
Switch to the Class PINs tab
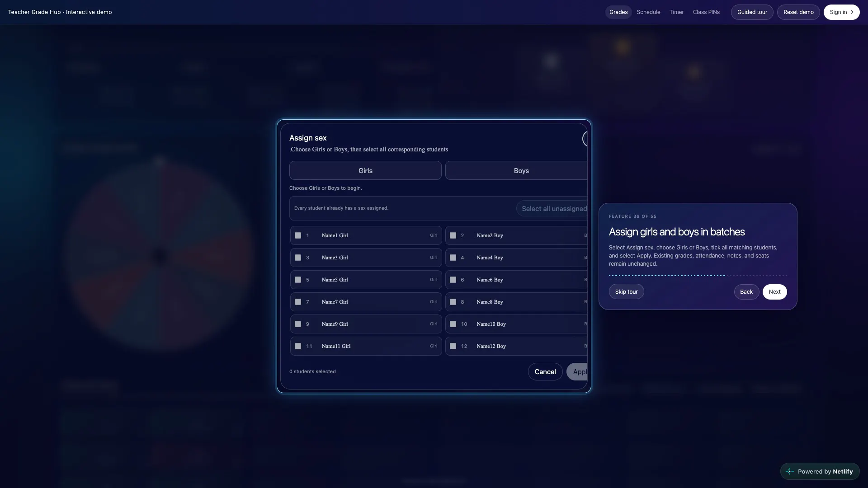click(706, 12)
